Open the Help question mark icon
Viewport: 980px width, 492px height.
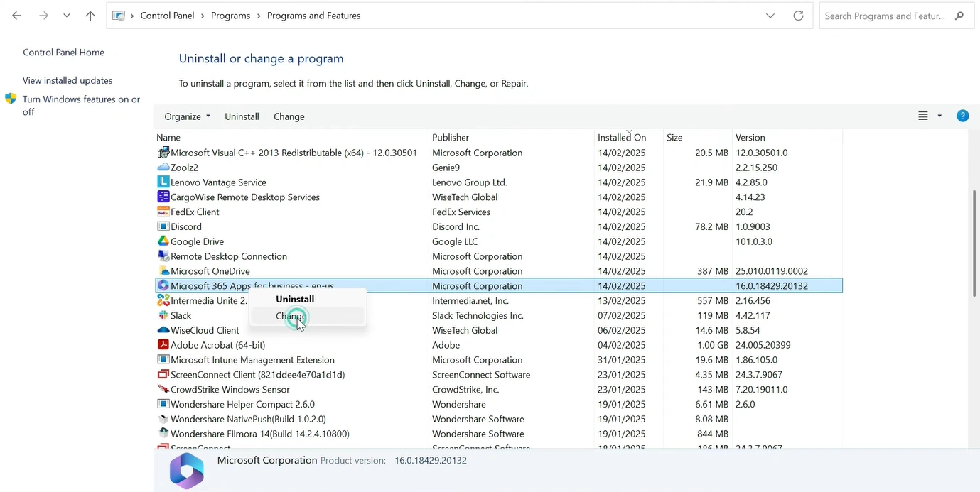coord(962,116)
